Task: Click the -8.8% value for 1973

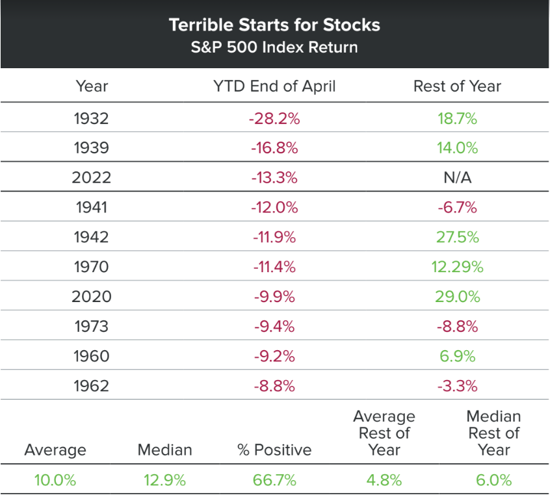Action: tap(457, 327)
